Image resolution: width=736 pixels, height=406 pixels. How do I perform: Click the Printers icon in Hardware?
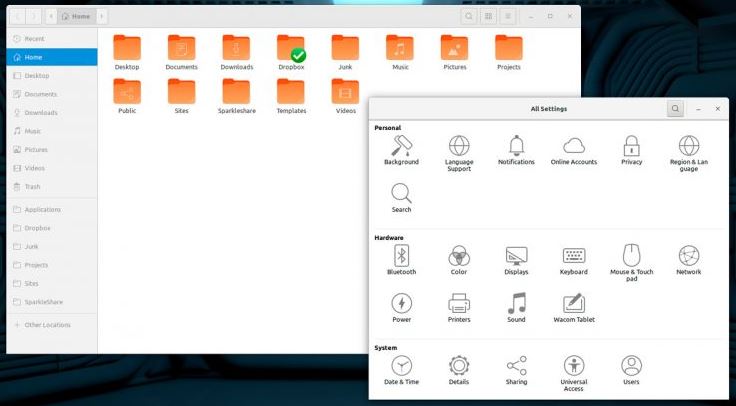pyautogui.click(x=459, y=304)
